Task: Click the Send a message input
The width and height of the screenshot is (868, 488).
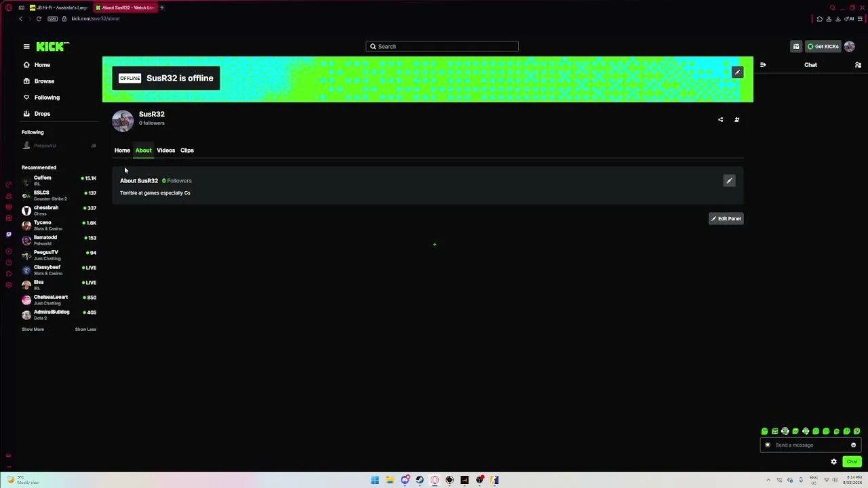Action: click(x=810, y=445)
